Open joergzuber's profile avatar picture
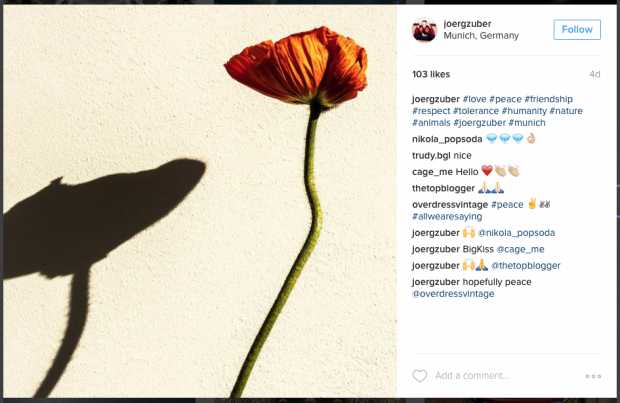620x403 pixels. point(424,30)
